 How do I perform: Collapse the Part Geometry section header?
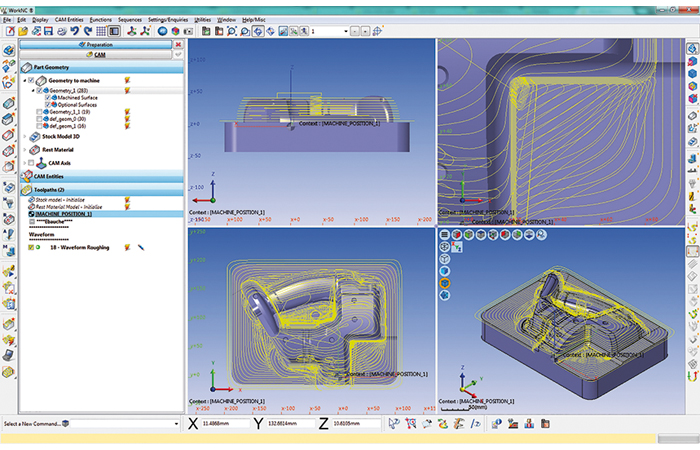tap(102, 67)
